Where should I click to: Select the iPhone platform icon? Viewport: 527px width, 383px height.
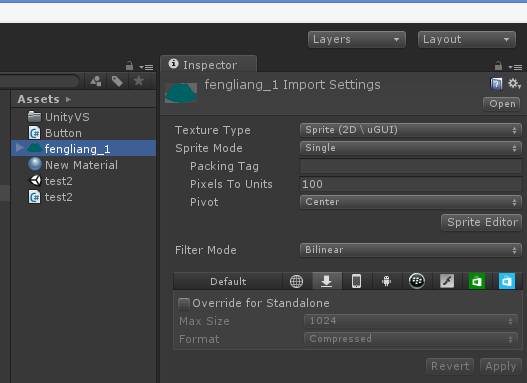coord(357,281)
